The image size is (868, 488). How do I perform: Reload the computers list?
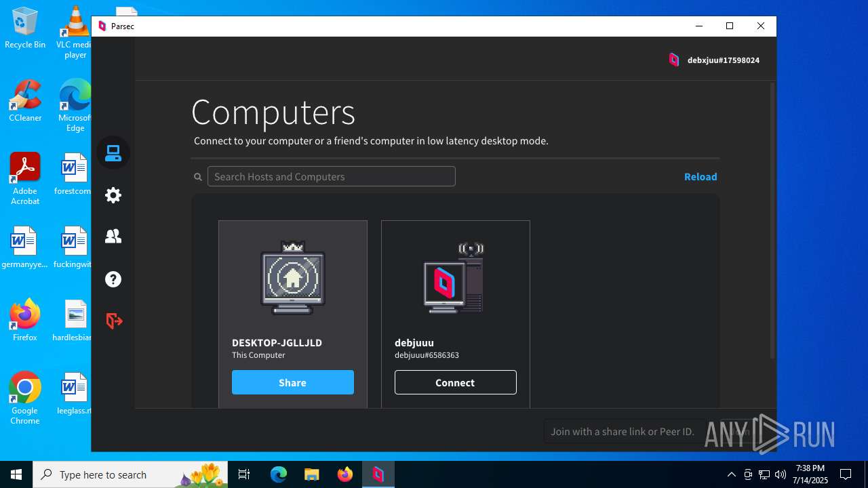pyautogui.click(x=701, y=176)
